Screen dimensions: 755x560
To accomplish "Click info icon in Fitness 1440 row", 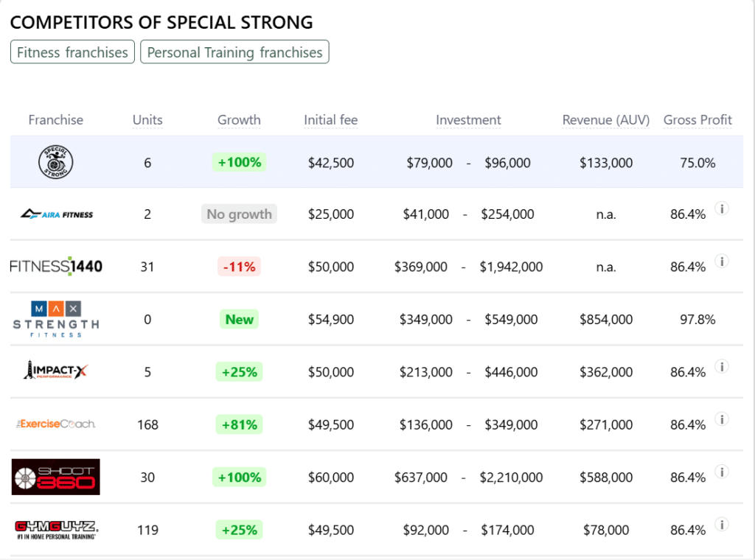I will pos(722,262).
